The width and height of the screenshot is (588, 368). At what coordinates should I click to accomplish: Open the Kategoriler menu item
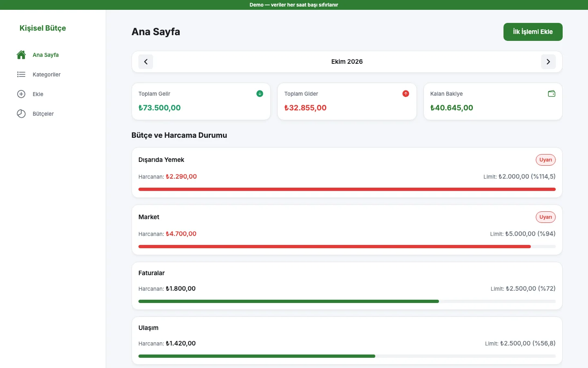pos(53,74)
